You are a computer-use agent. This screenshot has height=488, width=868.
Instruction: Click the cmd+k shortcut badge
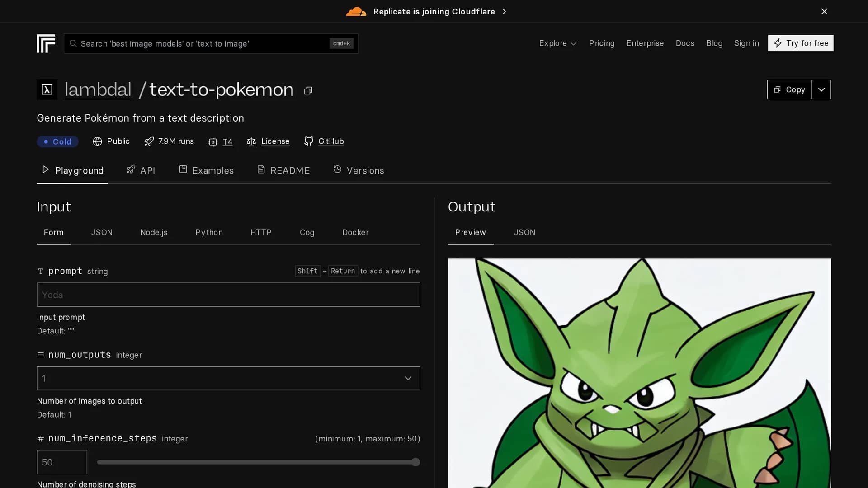[x=341, y=43]
